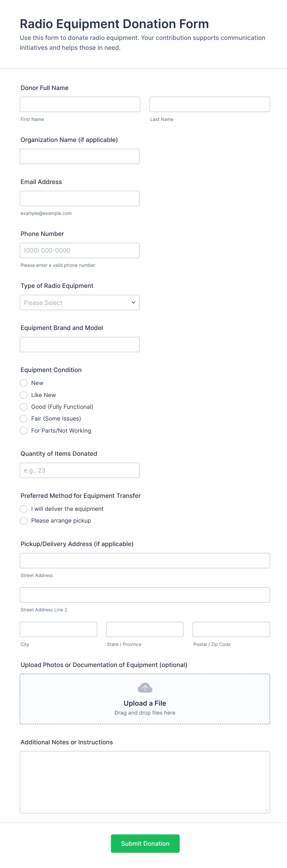
Task: Click the Phone Number field
Action: 79,250
